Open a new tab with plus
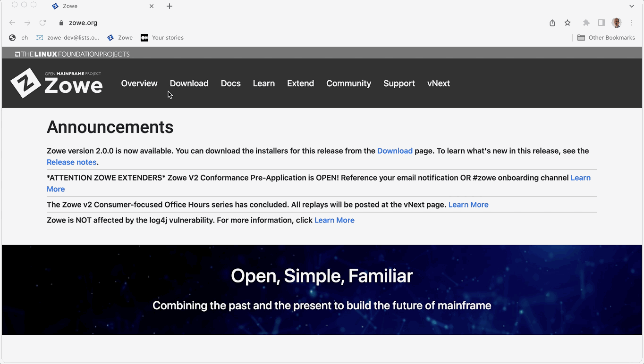The image size is (644, 364). pos(169,6)
